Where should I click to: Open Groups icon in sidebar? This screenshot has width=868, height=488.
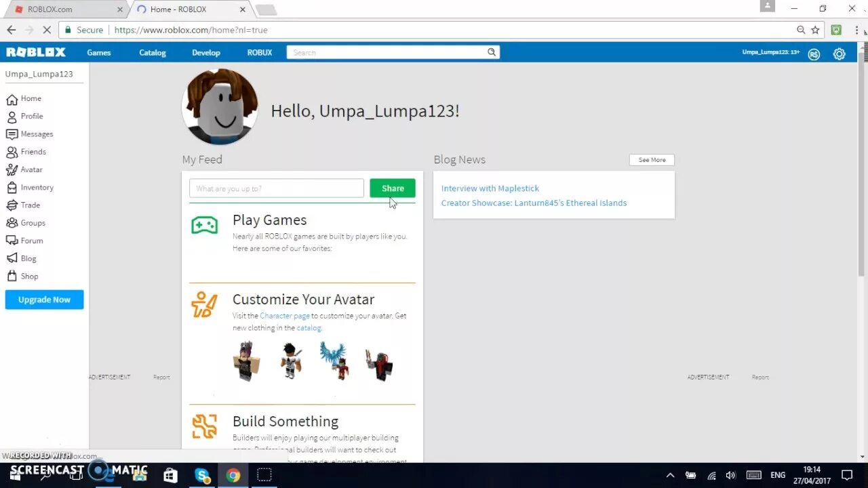pos(12,223)
